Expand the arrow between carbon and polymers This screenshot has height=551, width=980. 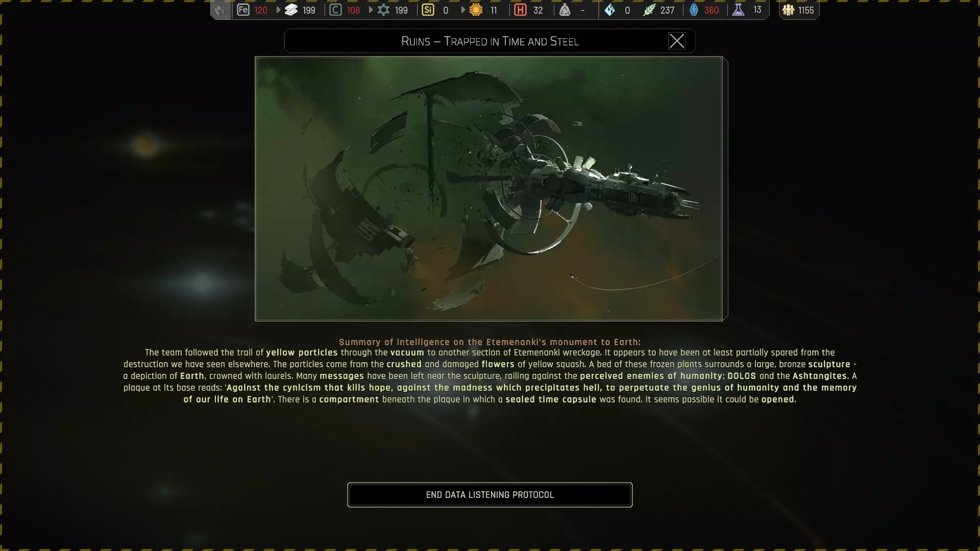point(371,10)
